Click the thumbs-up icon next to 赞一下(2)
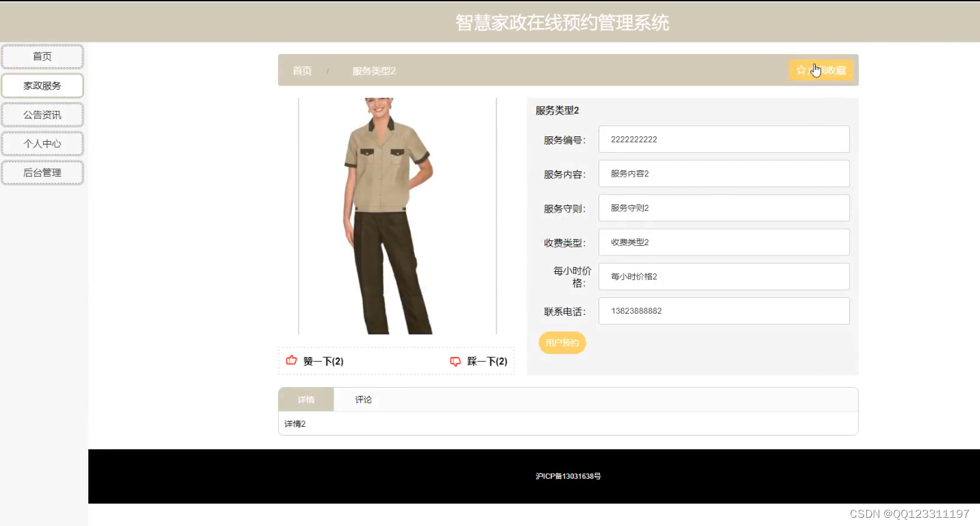980x526 pixels. coord(290,361)
